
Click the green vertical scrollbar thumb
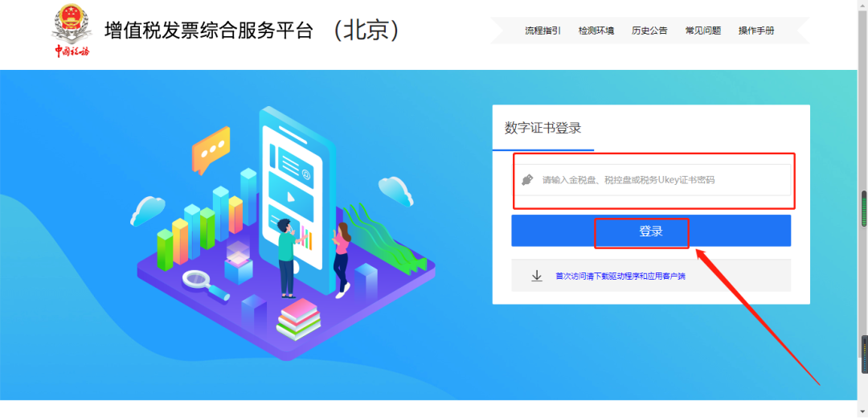pyautogui.click(x=864, y=209)
